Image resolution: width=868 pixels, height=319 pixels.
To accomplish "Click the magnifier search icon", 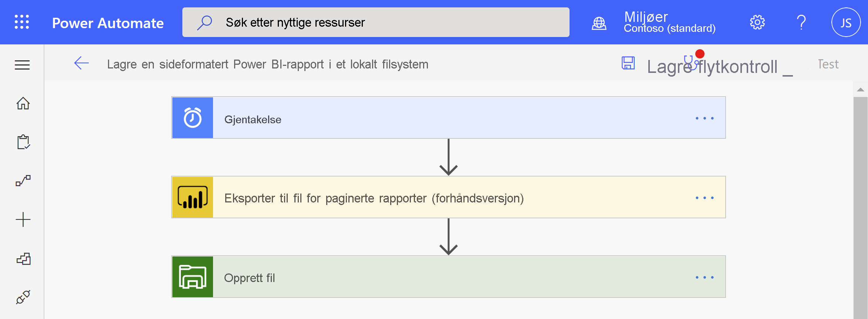I will coord(205,23).
